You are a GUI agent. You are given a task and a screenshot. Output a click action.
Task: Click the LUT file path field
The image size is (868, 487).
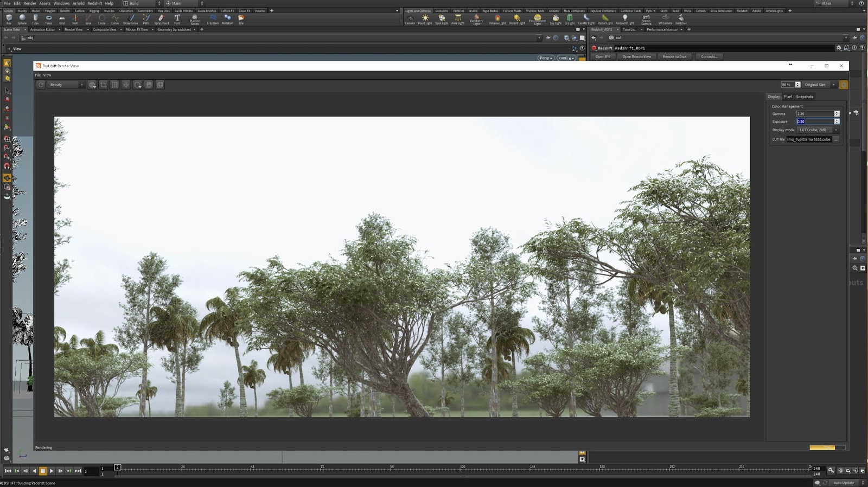click(809, 139)
